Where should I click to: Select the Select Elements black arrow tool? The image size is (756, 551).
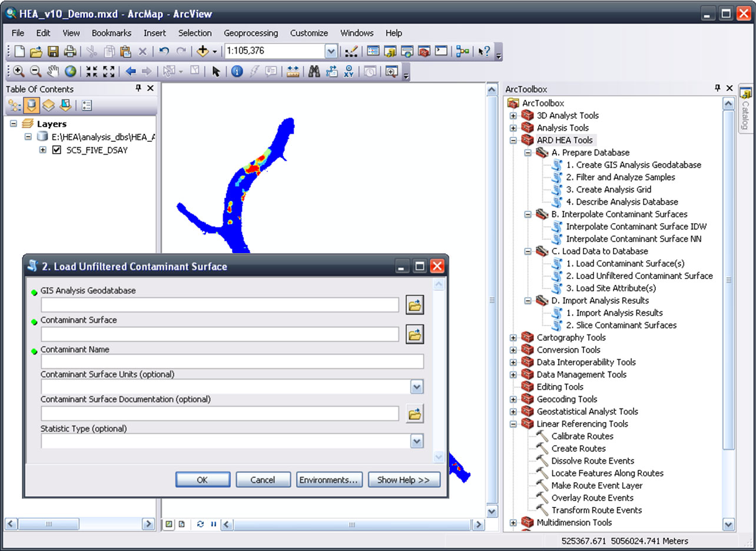[x=216, y=71]
